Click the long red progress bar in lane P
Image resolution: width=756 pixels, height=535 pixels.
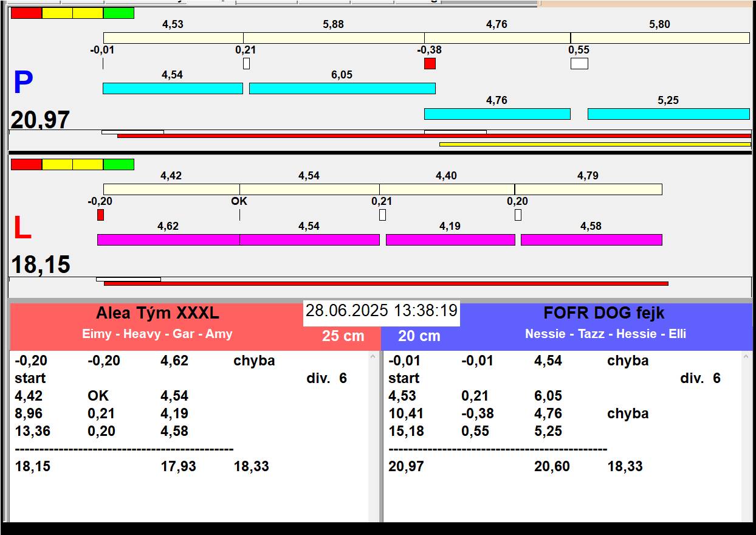(434, 136)
